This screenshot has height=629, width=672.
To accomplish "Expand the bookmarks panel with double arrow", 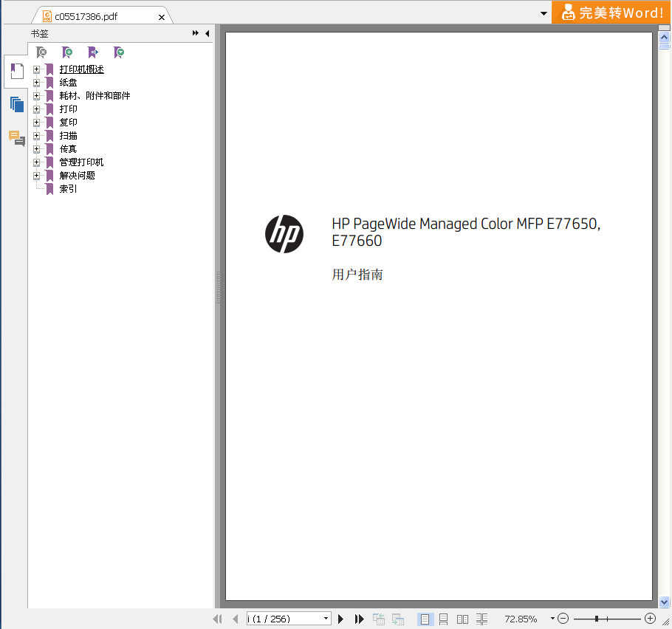I will click(x=196, y=33).
